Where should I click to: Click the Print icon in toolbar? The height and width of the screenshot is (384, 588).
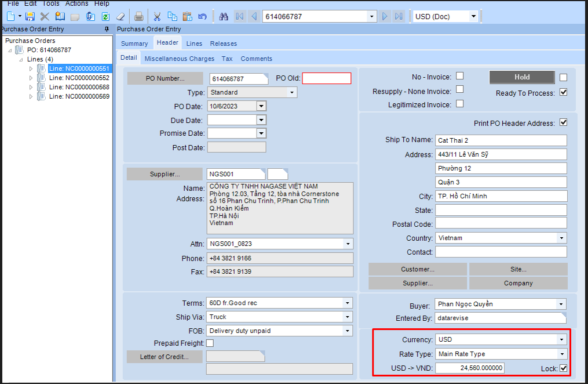pyautogui.click(x=139, y=16)
